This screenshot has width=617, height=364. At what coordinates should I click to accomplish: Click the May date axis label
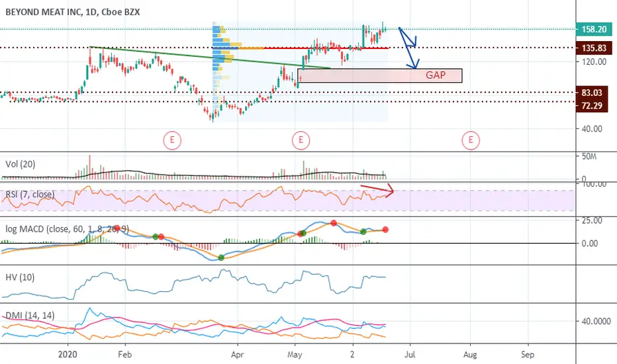tap(295, 355)
